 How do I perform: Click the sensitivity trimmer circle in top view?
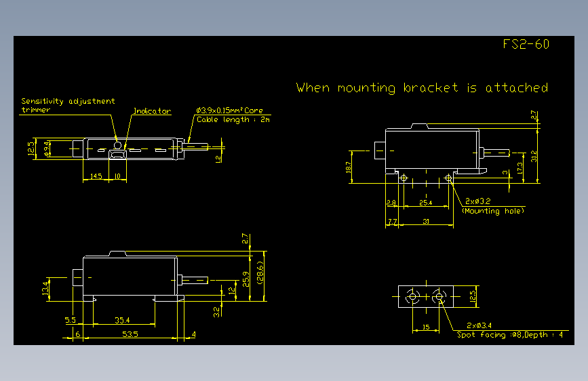[x=118, y=145]
